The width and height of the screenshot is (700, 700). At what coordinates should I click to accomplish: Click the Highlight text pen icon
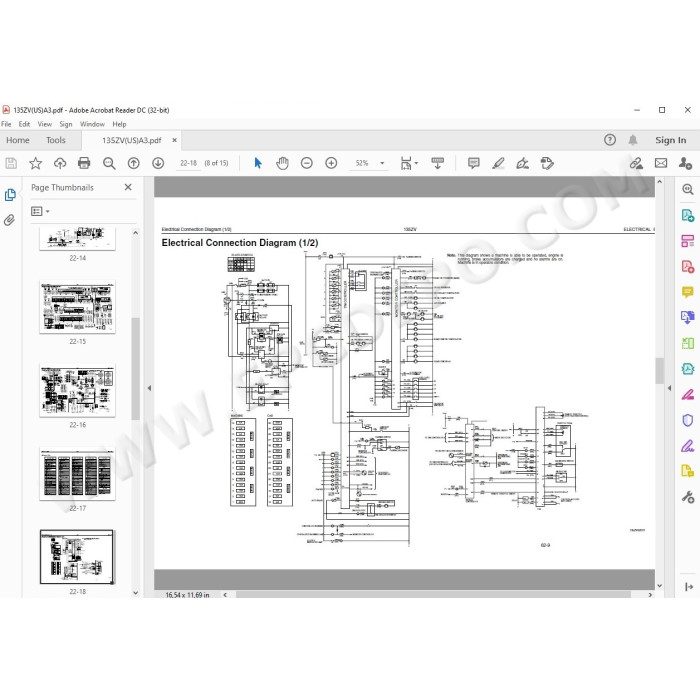point(498,163)
